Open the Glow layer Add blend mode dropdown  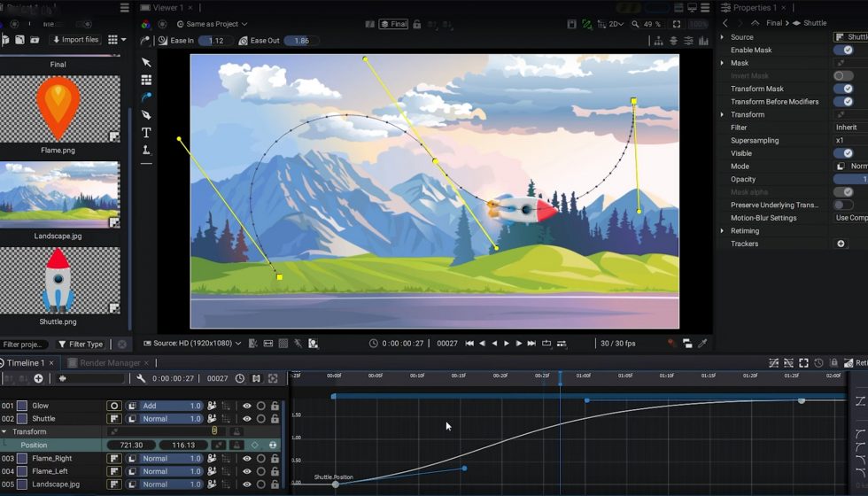165,406
